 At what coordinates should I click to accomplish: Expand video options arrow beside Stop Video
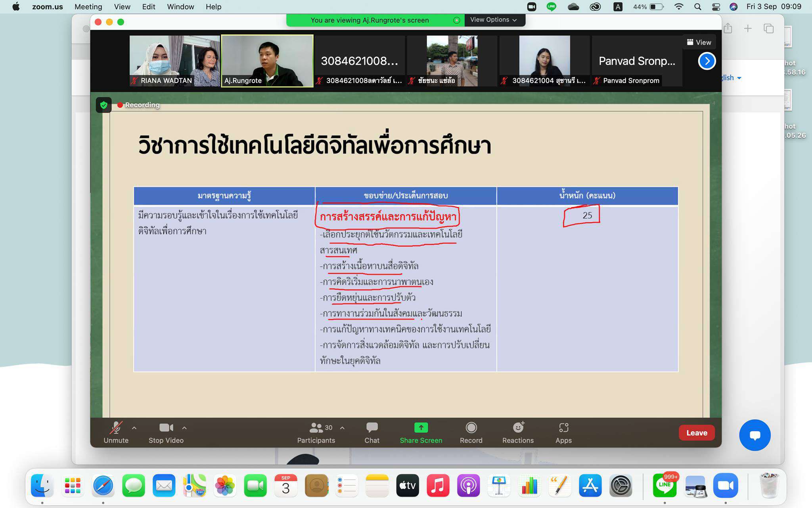[184, 428]
